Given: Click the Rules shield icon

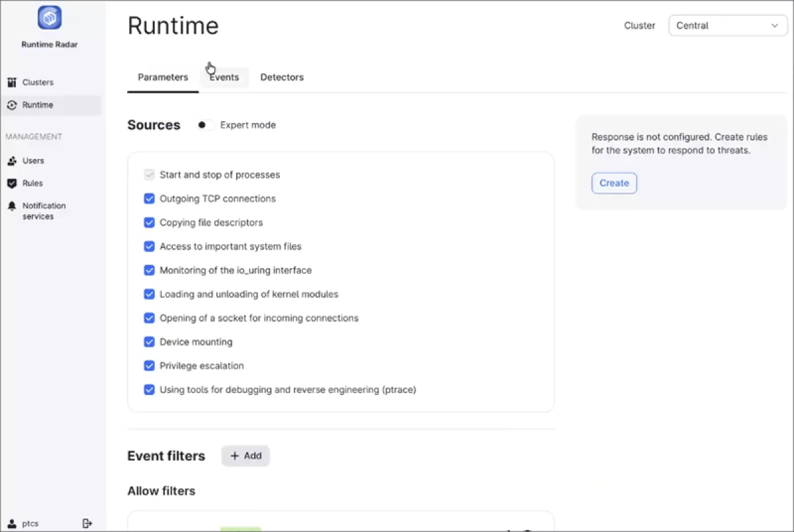Looking at the screenshot, I should point(12,183).
